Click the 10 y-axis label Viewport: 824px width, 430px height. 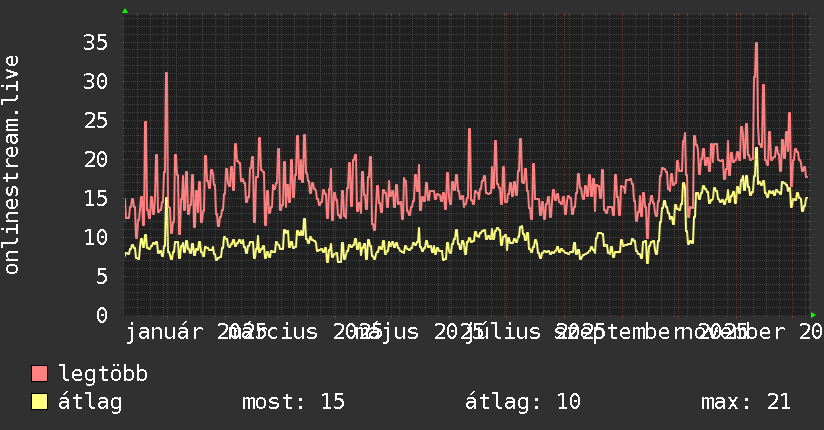(96, 237)
